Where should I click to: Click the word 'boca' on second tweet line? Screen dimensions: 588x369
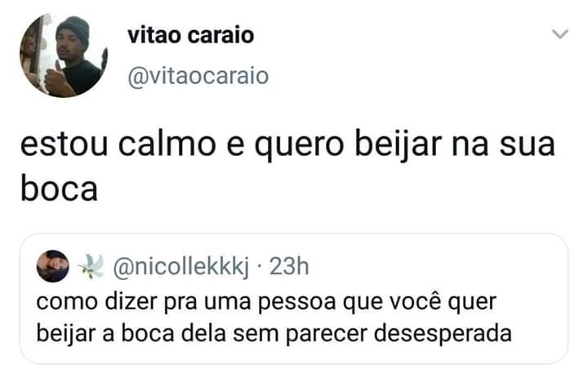(x=59, y=189)
